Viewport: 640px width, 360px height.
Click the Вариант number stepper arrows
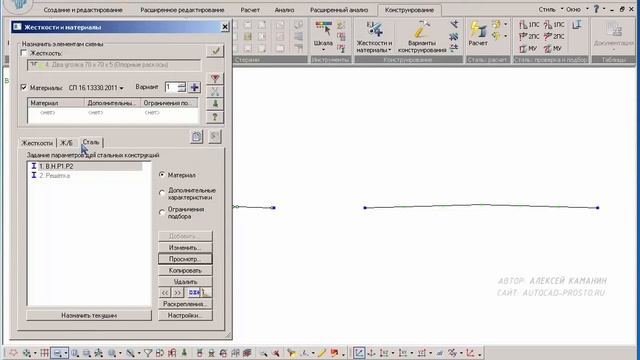182,87
